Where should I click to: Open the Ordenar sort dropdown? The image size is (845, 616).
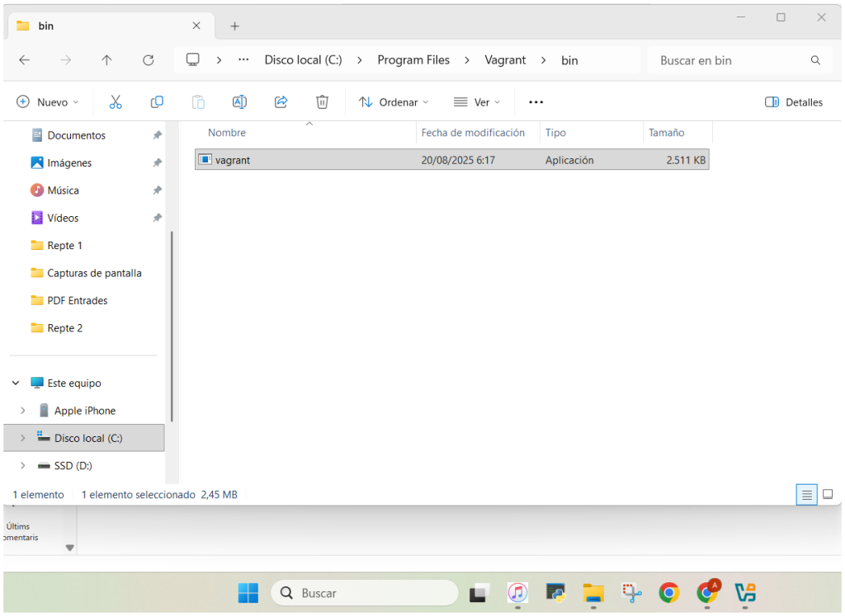click(x=394, y=102)
